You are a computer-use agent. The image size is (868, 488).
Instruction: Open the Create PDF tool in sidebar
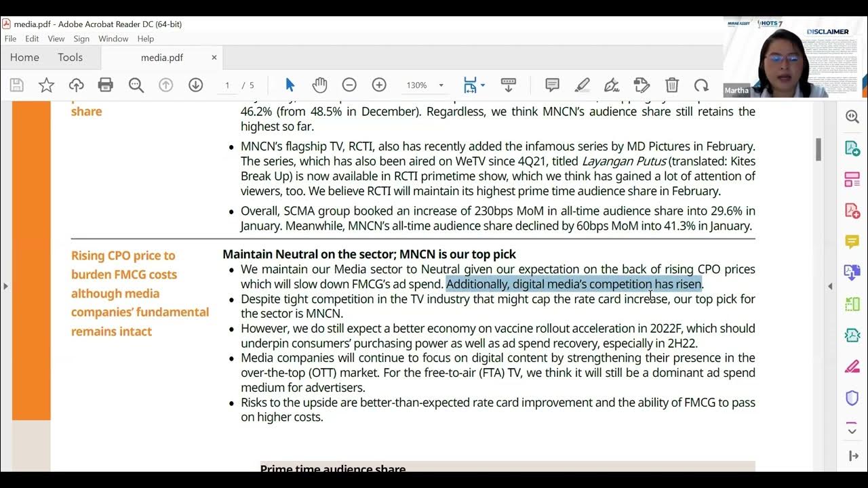coord(852,211)
